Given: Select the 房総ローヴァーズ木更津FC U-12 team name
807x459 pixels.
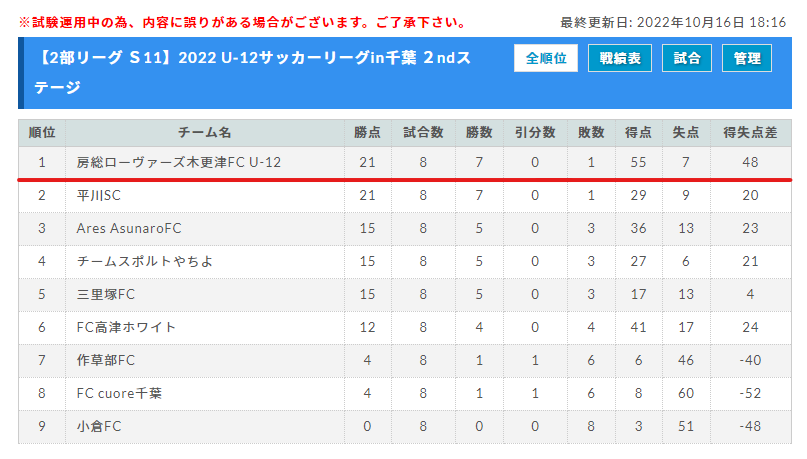Looking at the screenshot, I should (179, 163).
